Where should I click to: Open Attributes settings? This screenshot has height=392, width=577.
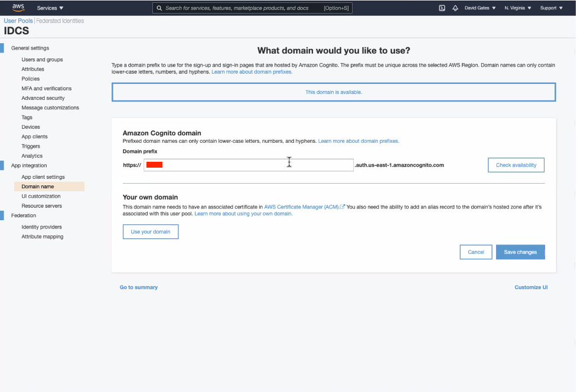pyautogui.click(x=32, y=69)
